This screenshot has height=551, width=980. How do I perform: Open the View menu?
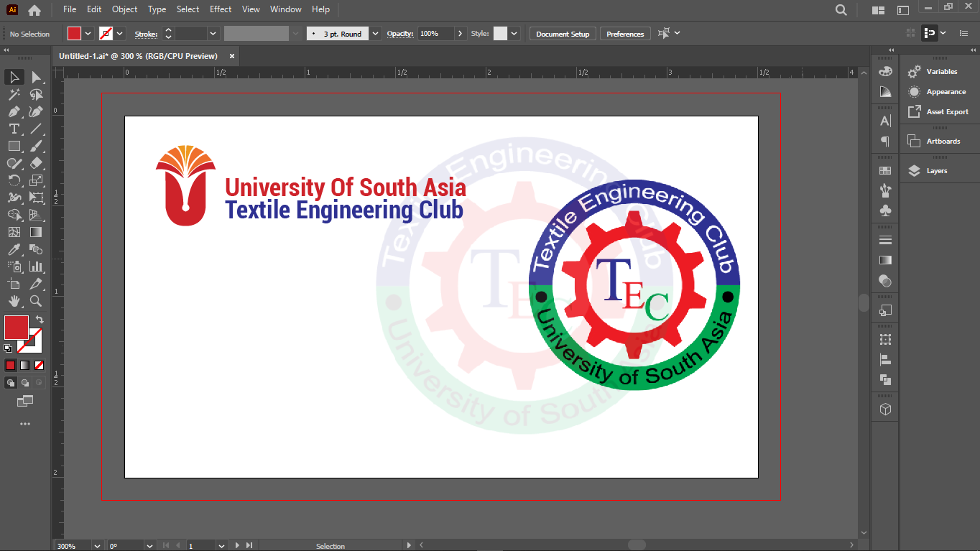251,9
